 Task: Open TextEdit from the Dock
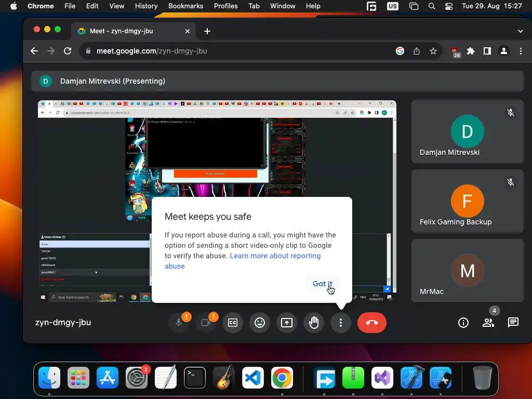tap(166, 377)
